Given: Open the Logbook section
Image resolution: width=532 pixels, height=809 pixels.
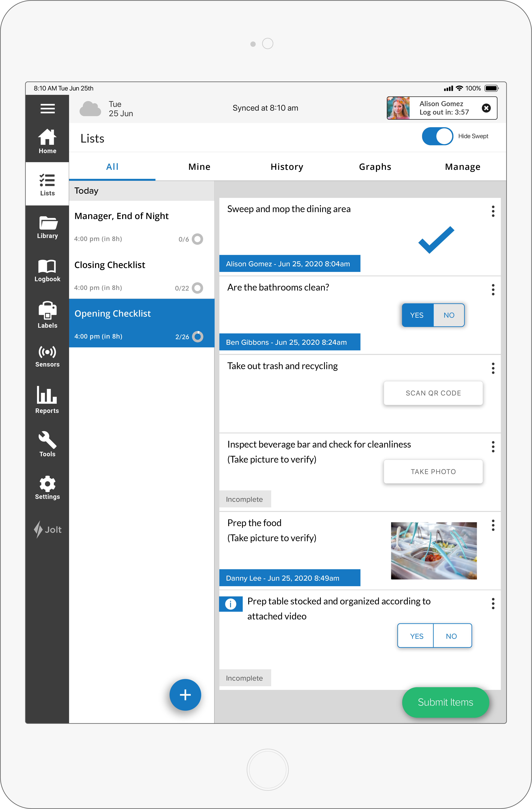Looking at the screenshot, I should [x=47, y=270].
